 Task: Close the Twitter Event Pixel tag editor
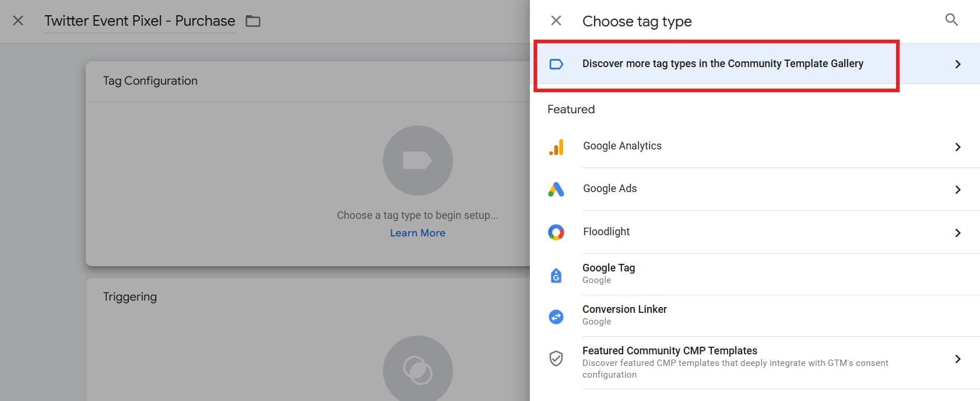18,21
